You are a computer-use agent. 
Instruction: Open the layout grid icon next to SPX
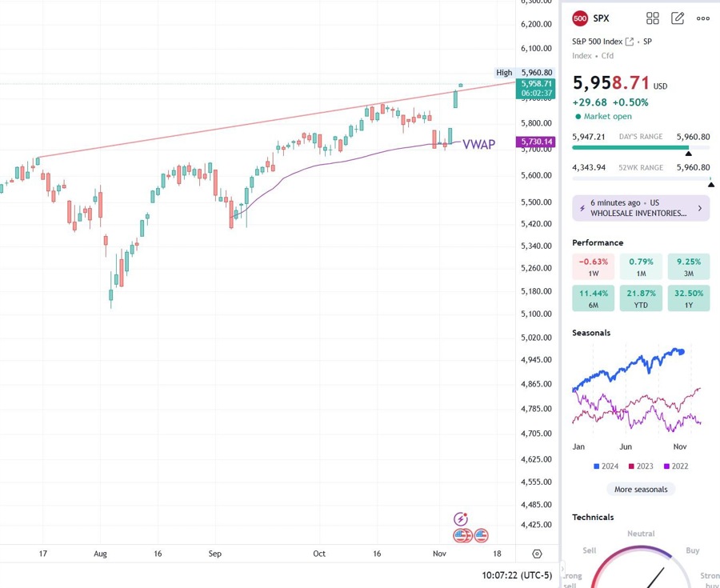click(653, 18)
